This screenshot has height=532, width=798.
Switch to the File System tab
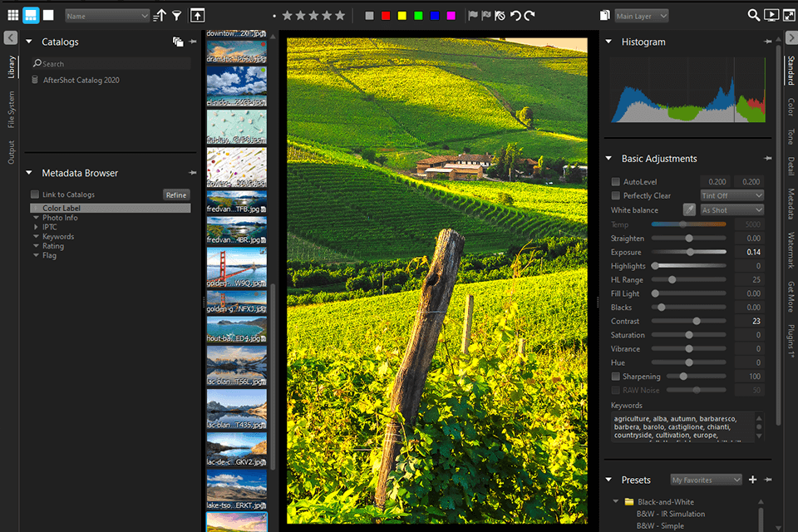coord(11,110)
